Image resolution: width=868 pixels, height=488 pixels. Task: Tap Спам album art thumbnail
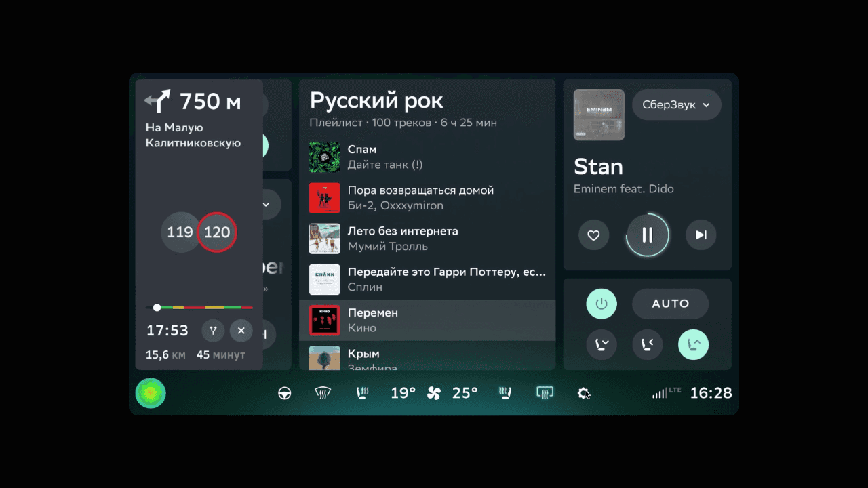coord(325,157)
